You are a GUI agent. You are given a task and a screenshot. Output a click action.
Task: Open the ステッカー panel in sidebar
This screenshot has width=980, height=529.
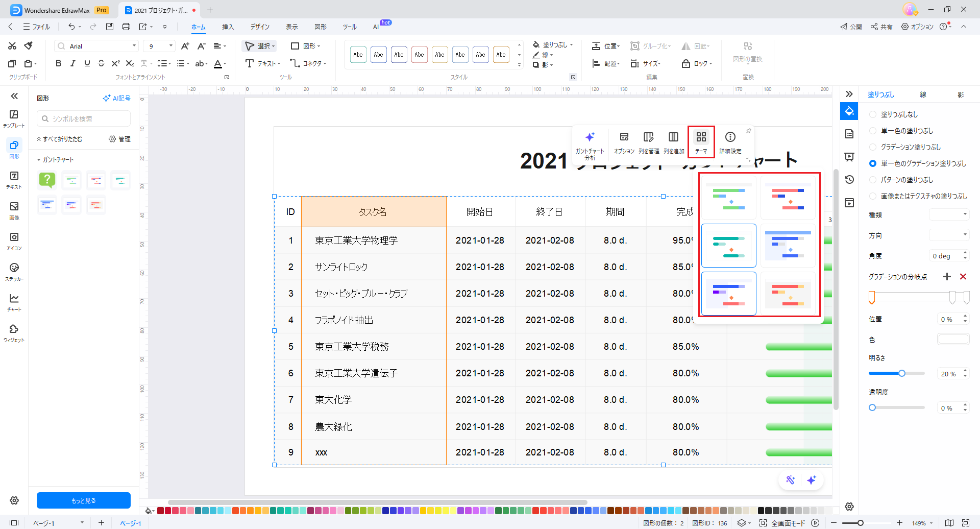click(x=14, y=272)
